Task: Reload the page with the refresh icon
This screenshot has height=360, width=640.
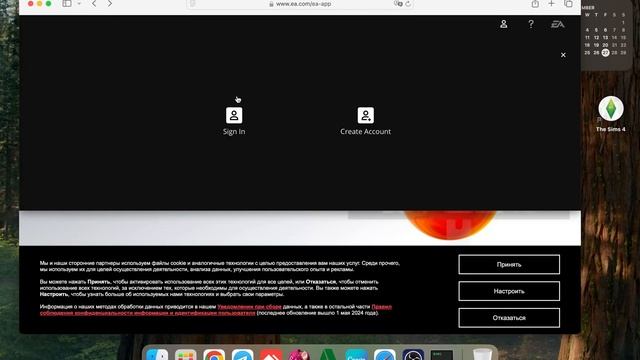Action: 408,4
